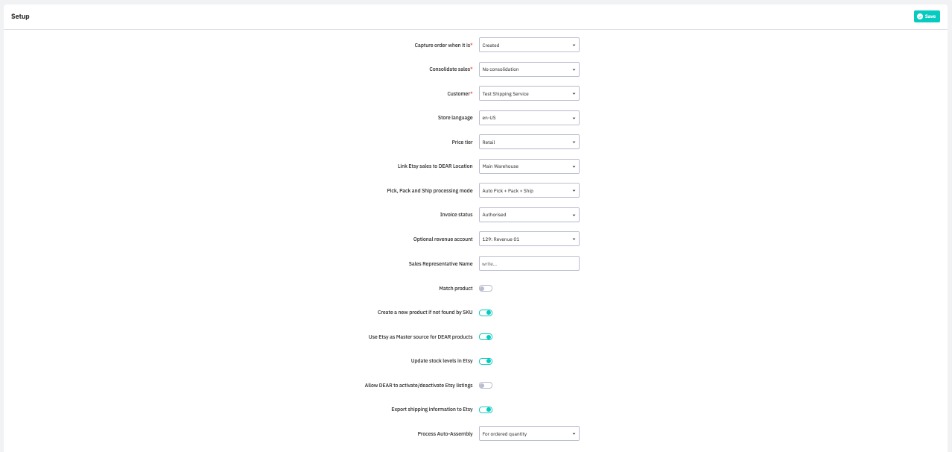Image resolution: width=952 pixels, height=452 pixels.
Task: Click the Sales Representative Name field
Action: tap(529, 263)
